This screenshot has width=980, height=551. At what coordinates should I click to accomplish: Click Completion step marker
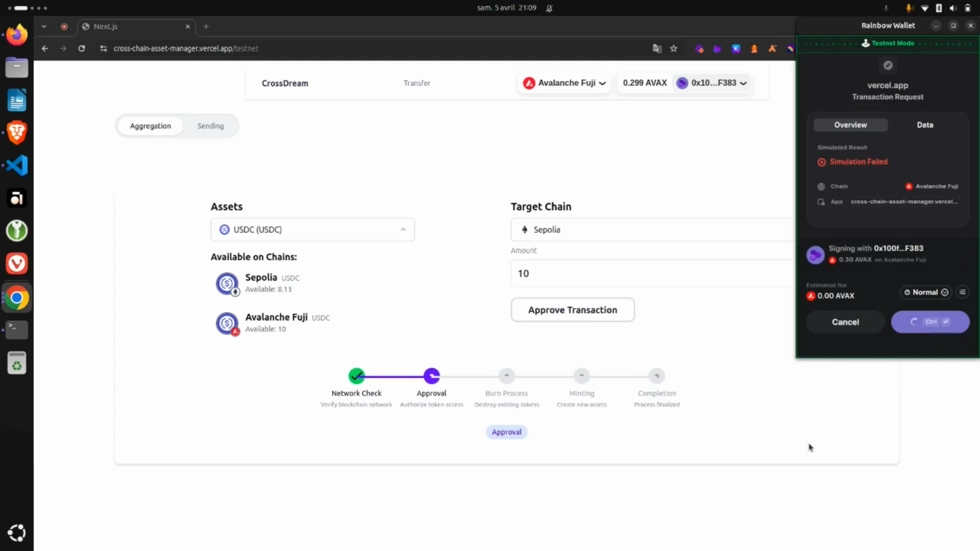[x=656, y=376]
